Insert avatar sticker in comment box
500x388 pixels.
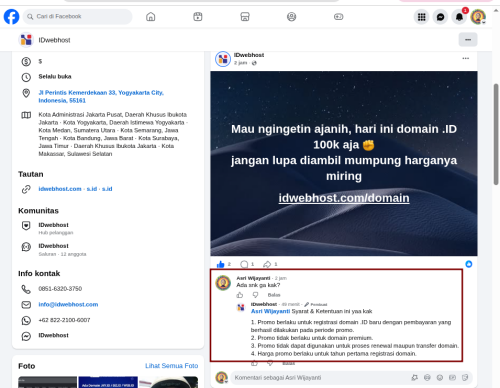pyautogui.click(x=415, y=378)
